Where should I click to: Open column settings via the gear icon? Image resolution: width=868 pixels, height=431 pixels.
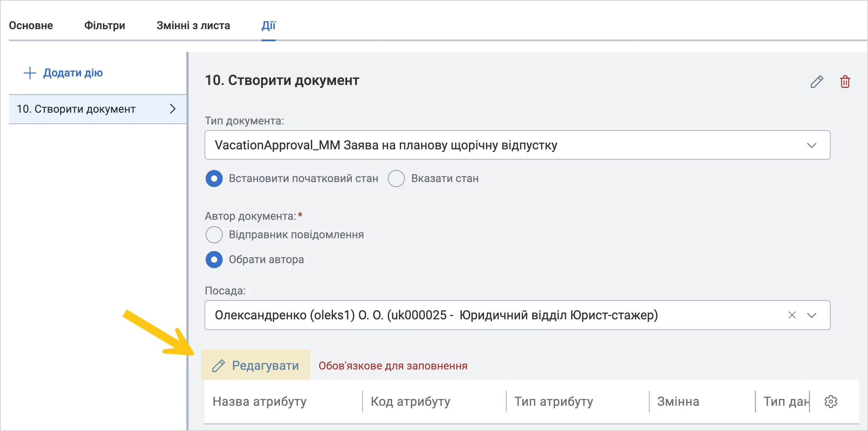(x=831, y=401)
